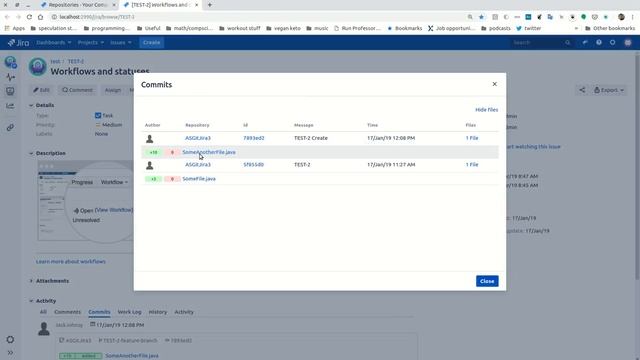Open the Learn more about workflows link
The height and width of the screenshot is (360, 640).
click(71, 262)
